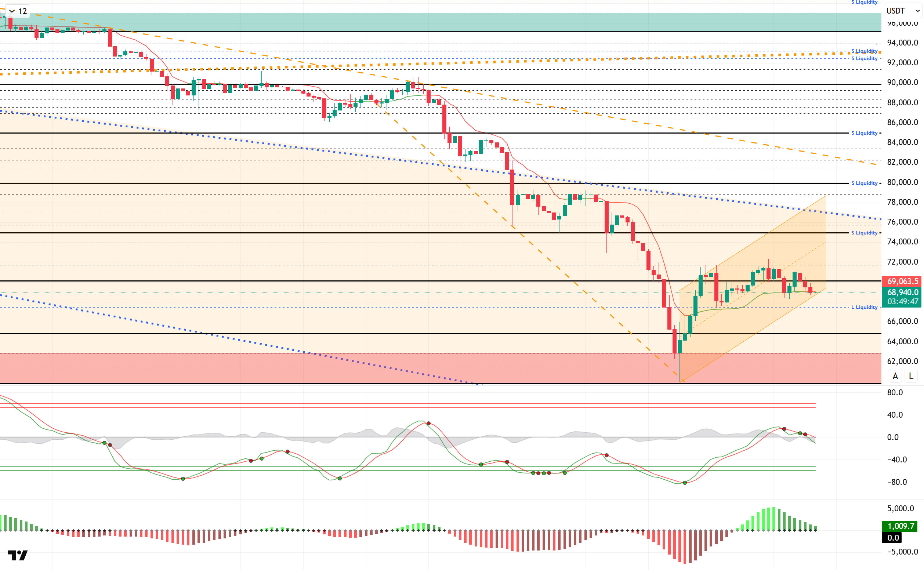Select the black 0.0 histogram value label
This screenshot has width=924, height=574.
[x=892, y=538]
